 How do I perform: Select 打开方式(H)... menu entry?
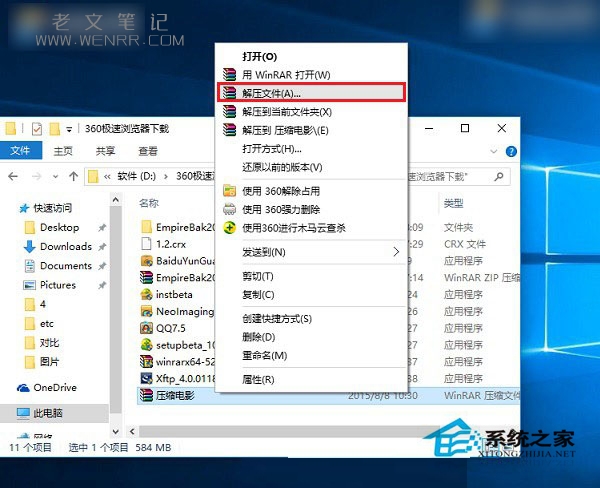[272, 149]
